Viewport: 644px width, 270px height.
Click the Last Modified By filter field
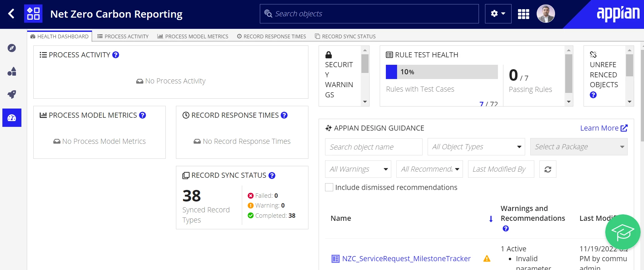point(501,169)
